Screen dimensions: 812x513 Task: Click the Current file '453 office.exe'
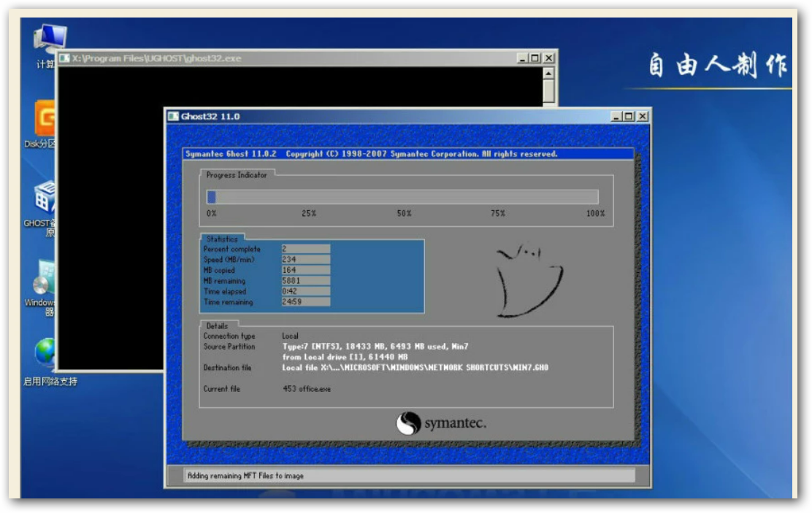point(307,389)
